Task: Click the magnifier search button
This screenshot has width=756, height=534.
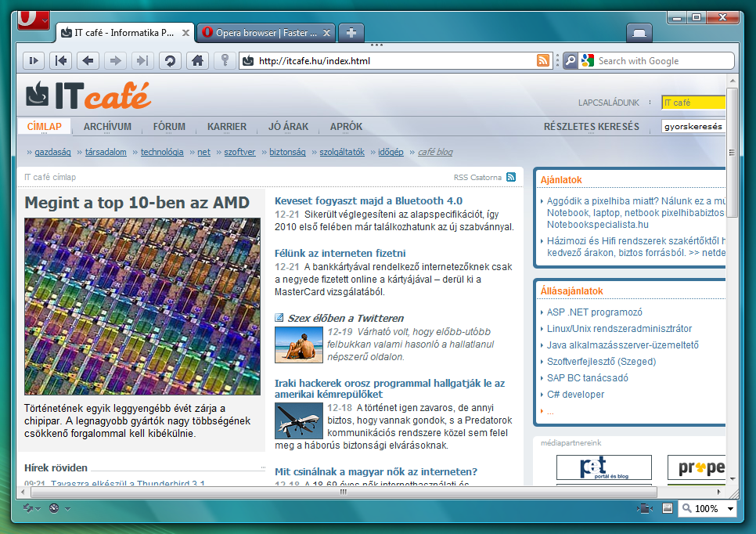Action: point(571,61)
